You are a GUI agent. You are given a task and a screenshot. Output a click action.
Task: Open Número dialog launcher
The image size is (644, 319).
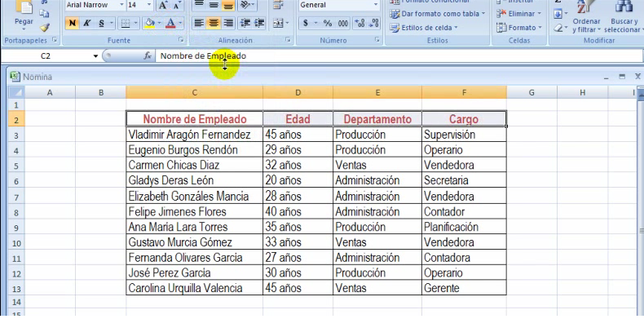pyautogui.click(x=377, y=40)
